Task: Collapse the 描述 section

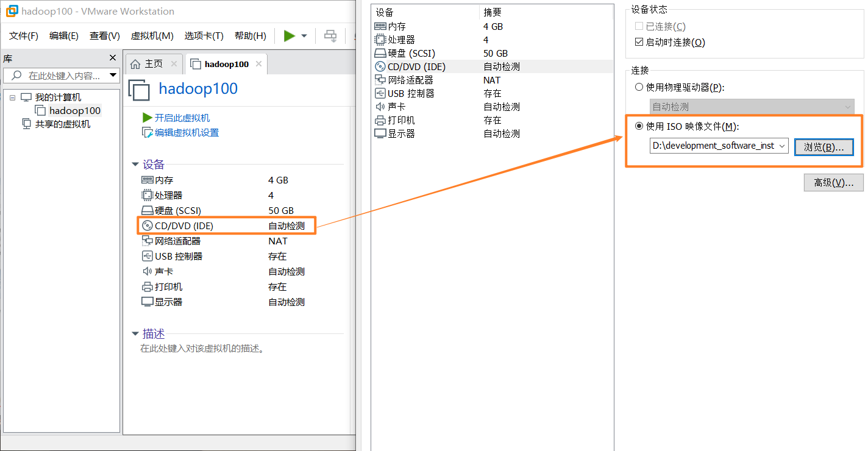Action: pos(135,334)
